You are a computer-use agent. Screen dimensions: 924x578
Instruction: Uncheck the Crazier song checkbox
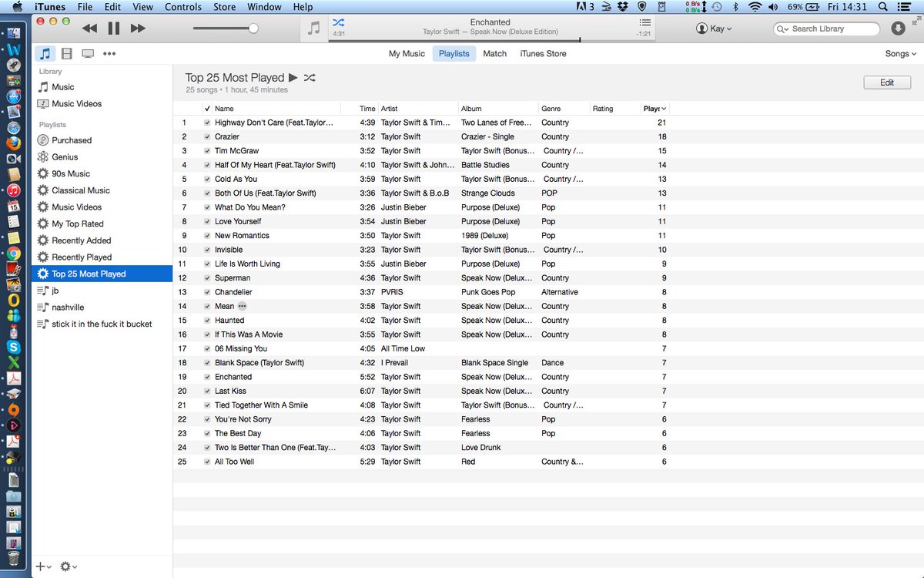tap(207, 137)
